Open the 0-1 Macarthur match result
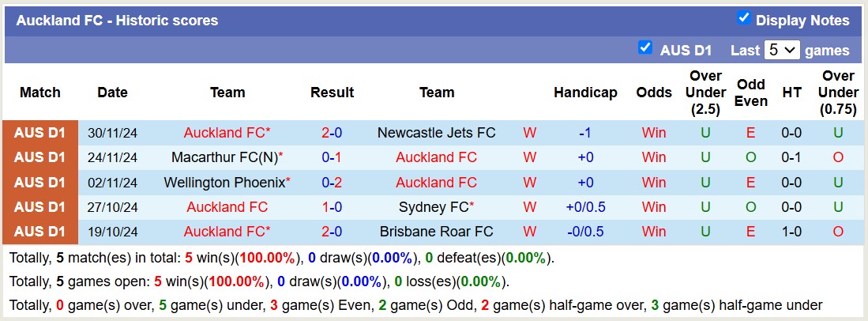Viewport: 868px width, 321px height. point(332,157)
